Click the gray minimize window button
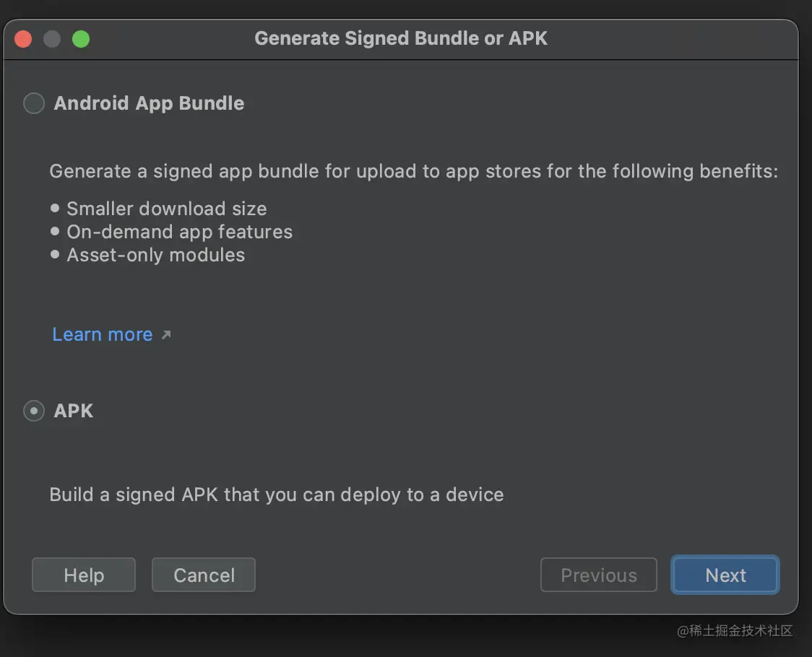The image size is (812, 657). [52, 39]
